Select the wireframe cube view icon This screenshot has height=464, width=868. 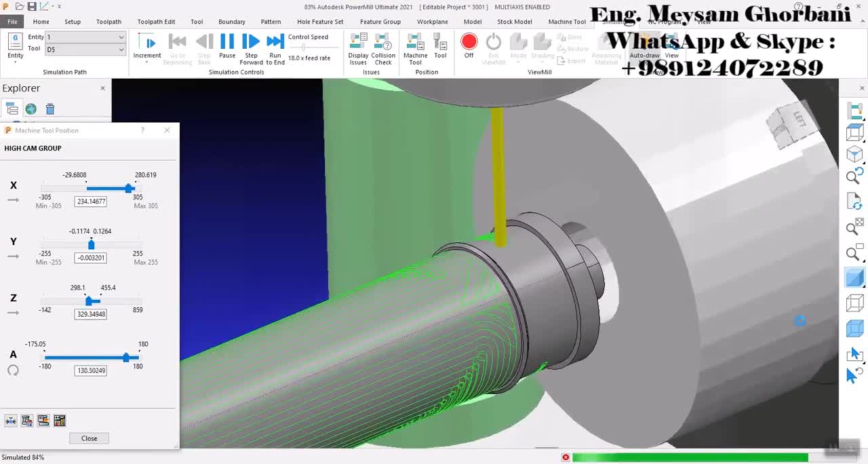854,303
